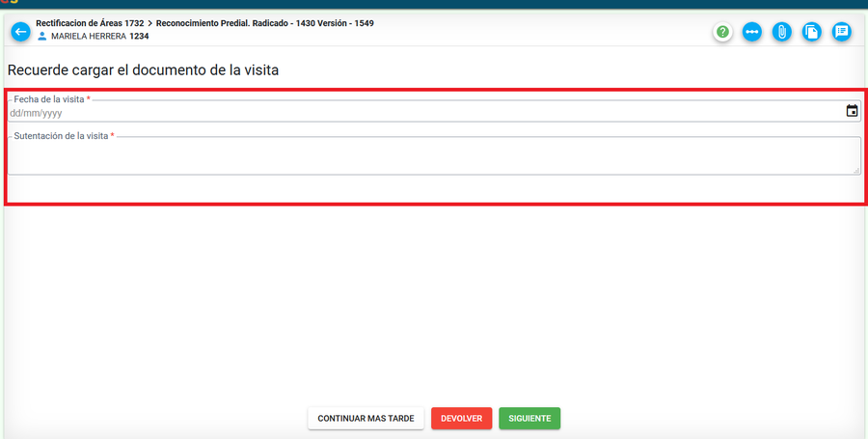Viewport: 868px width, 439px height.
Task: Choose Continuar Mas Tarde
Action: point(366,419)
